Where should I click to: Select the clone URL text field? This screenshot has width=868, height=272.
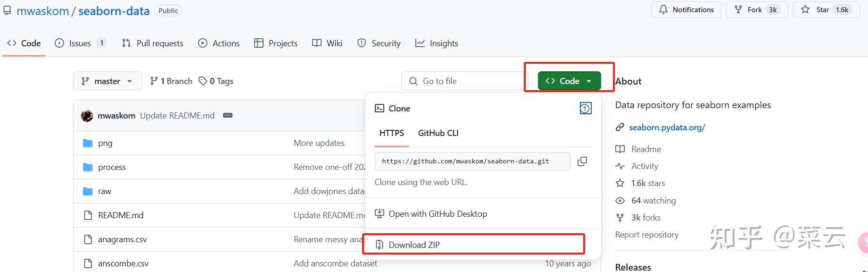pyautogui.click(x=471, y=161)
